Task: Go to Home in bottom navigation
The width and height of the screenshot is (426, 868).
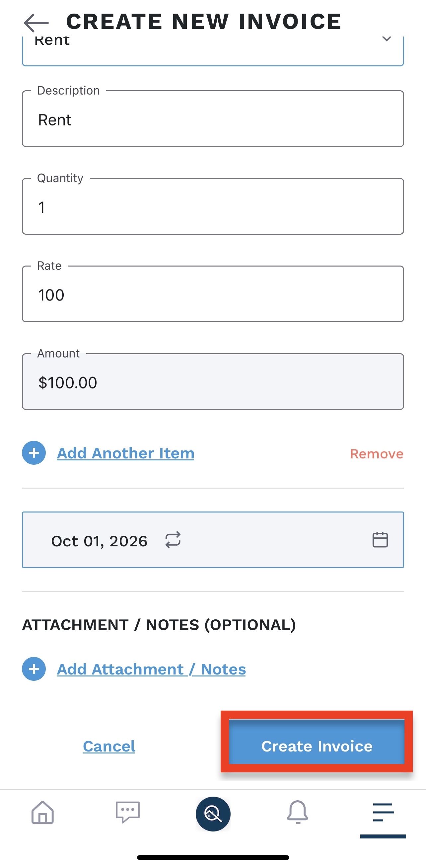Action: tap(42, 813)
